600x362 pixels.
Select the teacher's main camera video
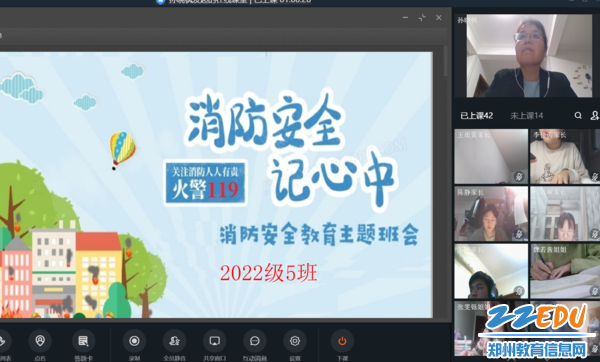point(529,56)
